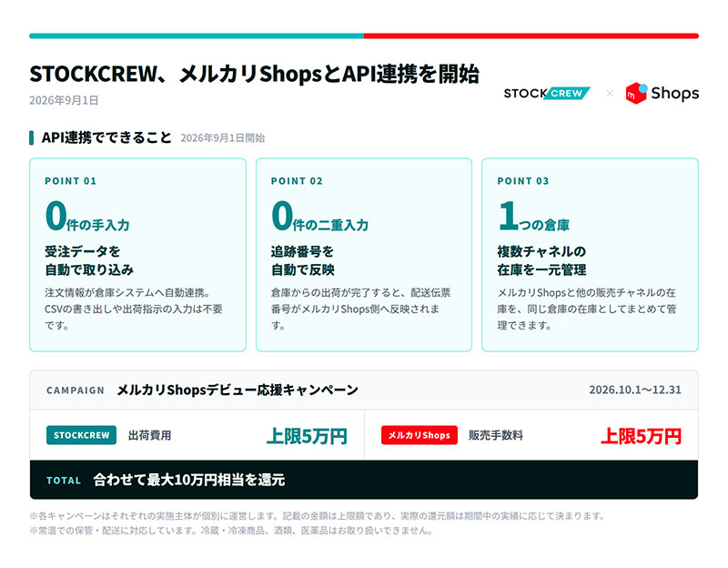Click the "POINT 02" label
The image size is (728, 568).
[297, 181]
